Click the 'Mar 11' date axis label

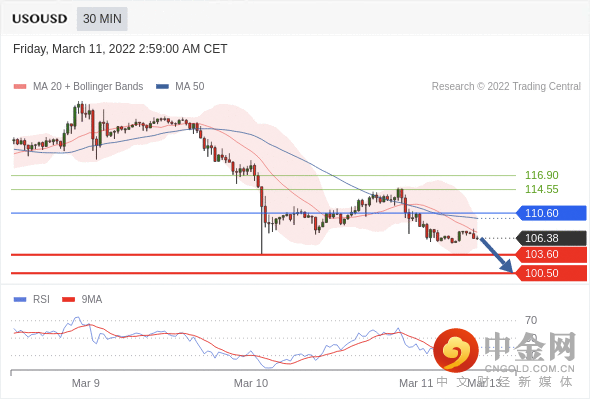[416, 383]
